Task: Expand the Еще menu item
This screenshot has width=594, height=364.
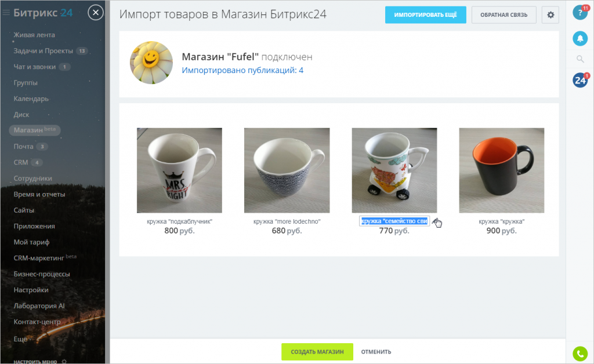Action: tap(20, 338)
